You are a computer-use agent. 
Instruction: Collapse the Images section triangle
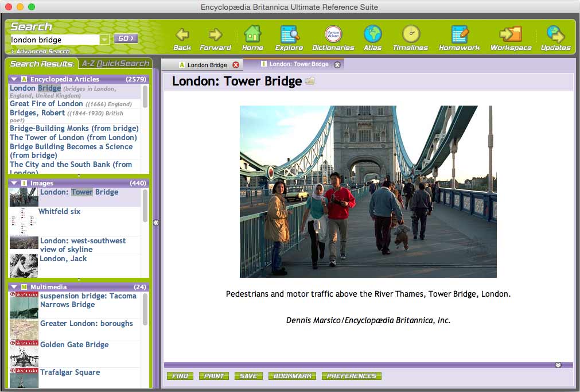14,183
